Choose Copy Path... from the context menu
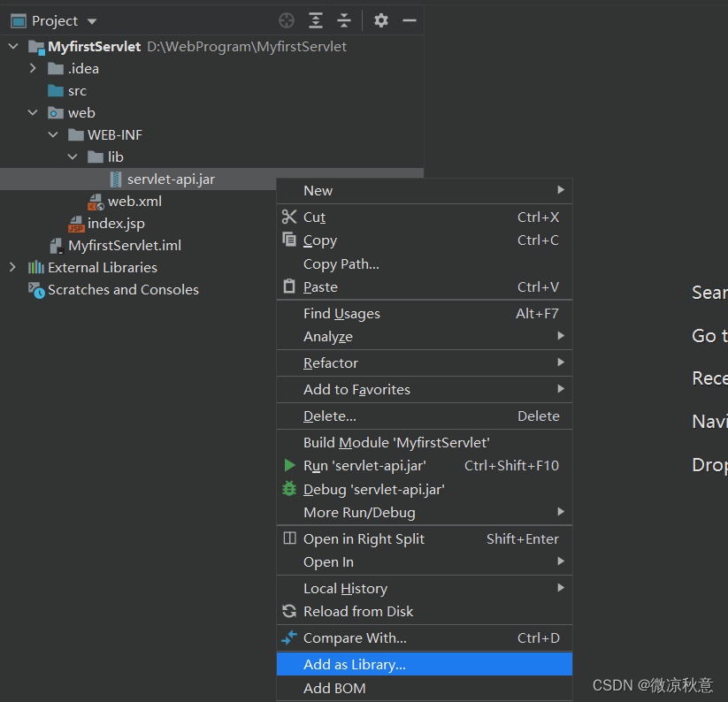The height and width of the screenshot is (702, 728). tap(341, 263)
